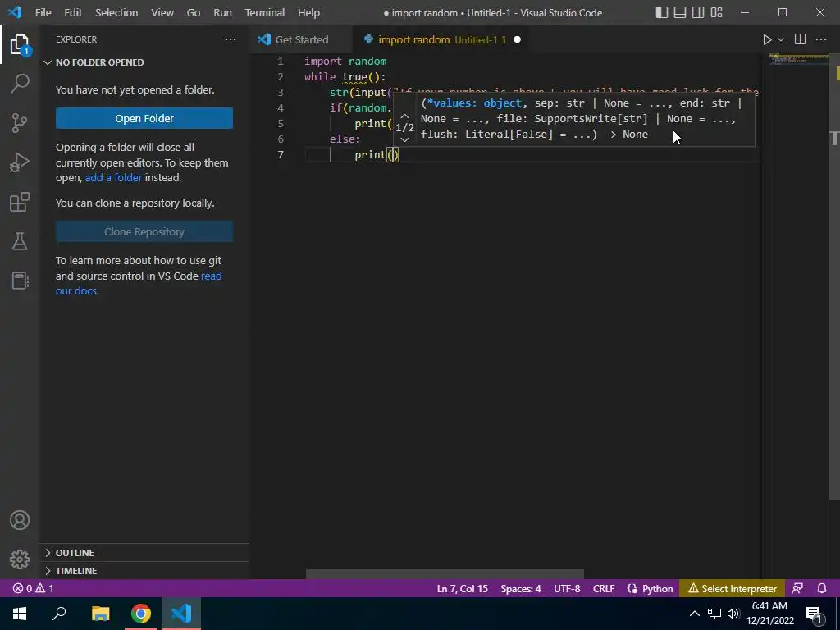Open Customize Layout icon
Screen dimensions: 840x630
716,12
